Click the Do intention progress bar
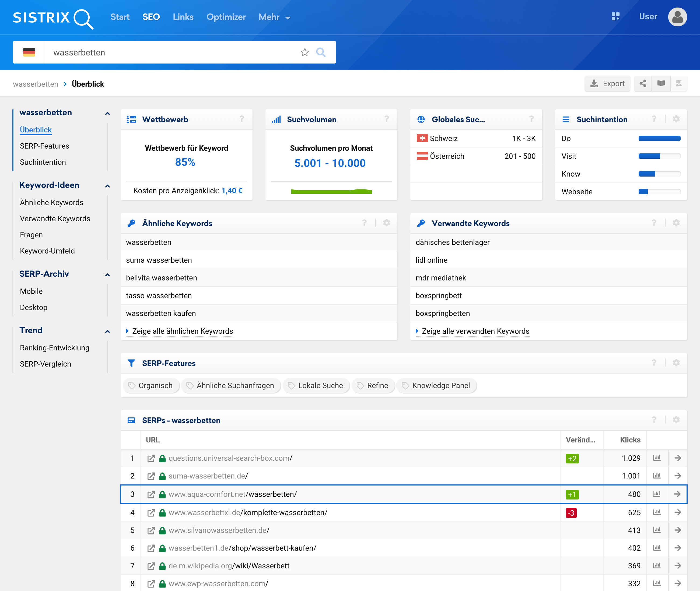 (659, 138)
